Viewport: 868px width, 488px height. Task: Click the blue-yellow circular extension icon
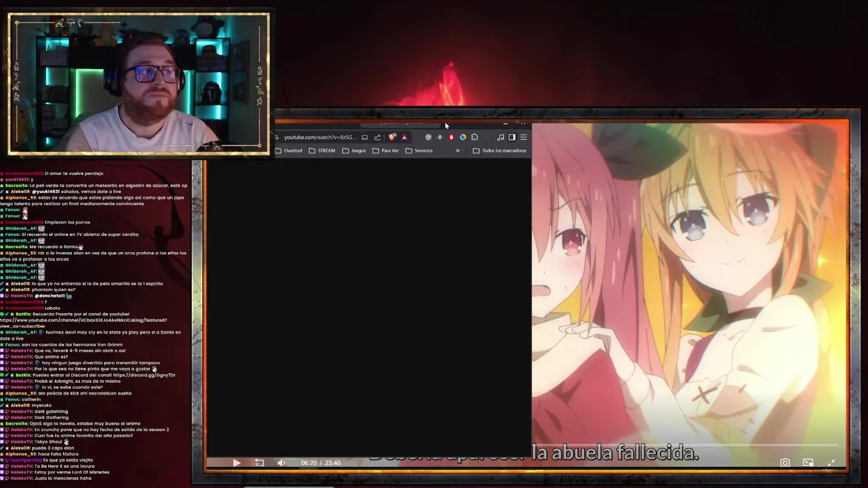coord(462,138)
